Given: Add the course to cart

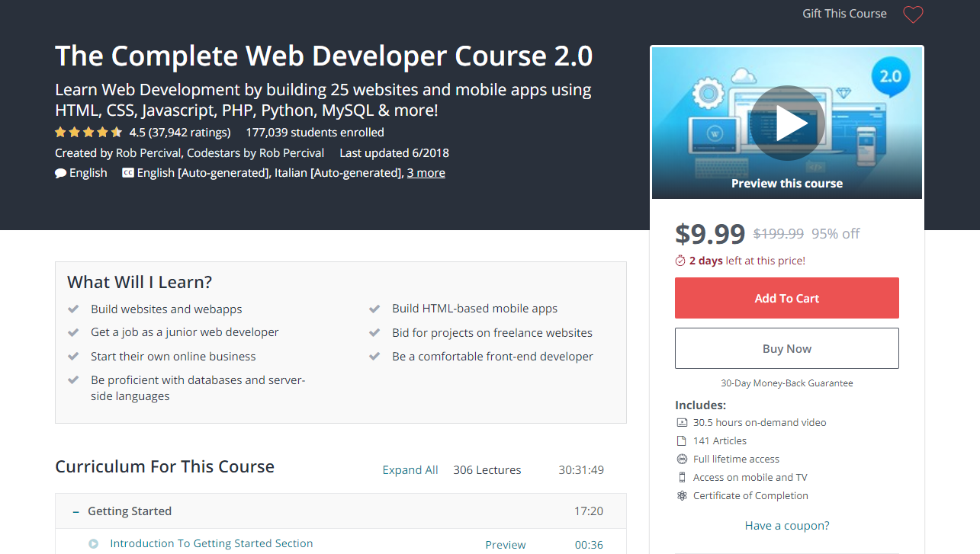Looking at the screenshot, I should point(786,298).
